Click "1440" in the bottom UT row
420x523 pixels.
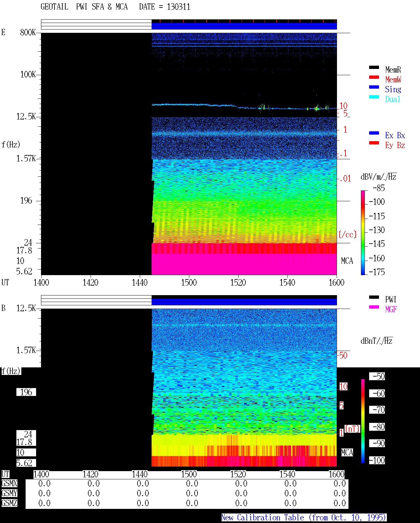pos(139,474)
